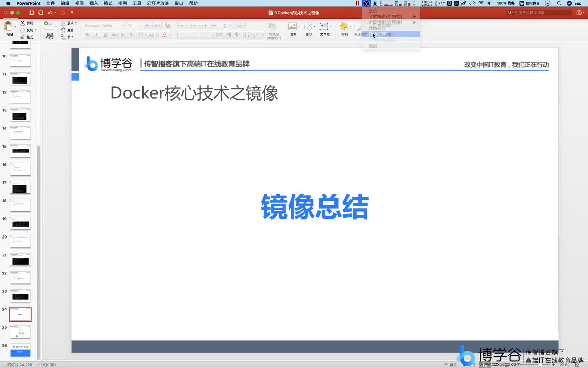Increase font size with A-up icon

click(x=148, y=26)
